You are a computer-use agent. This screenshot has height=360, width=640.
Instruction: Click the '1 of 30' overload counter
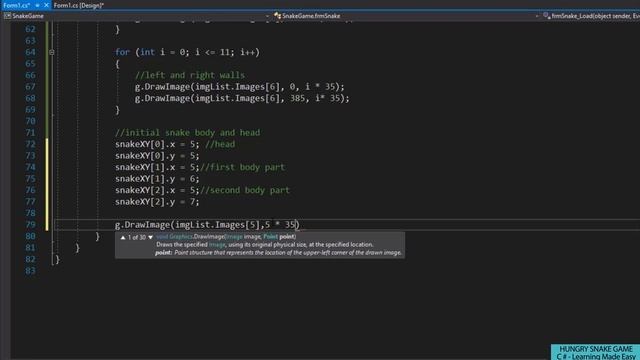pyautogui.click(x=137, y=237)
